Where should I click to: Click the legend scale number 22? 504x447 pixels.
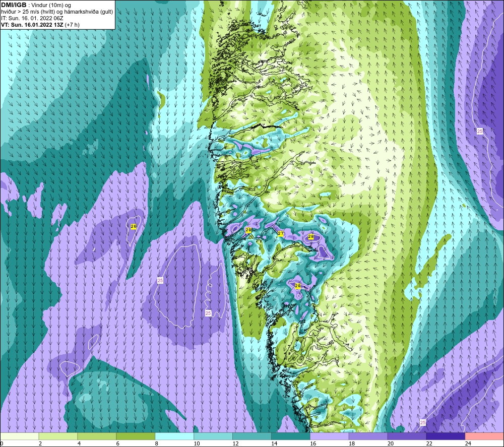[429, 443]
